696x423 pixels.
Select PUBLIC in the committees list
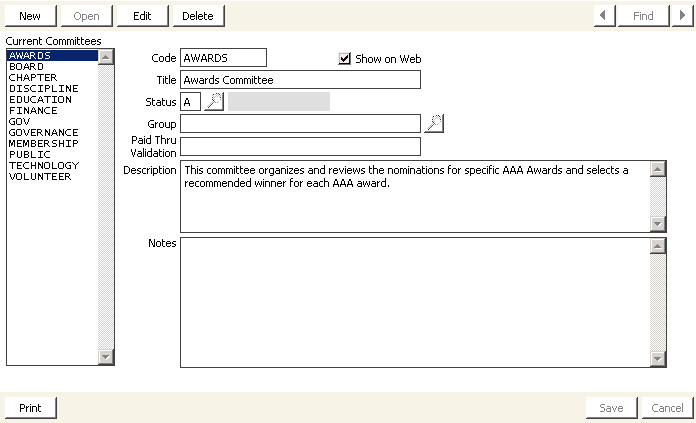coord(52,154)
